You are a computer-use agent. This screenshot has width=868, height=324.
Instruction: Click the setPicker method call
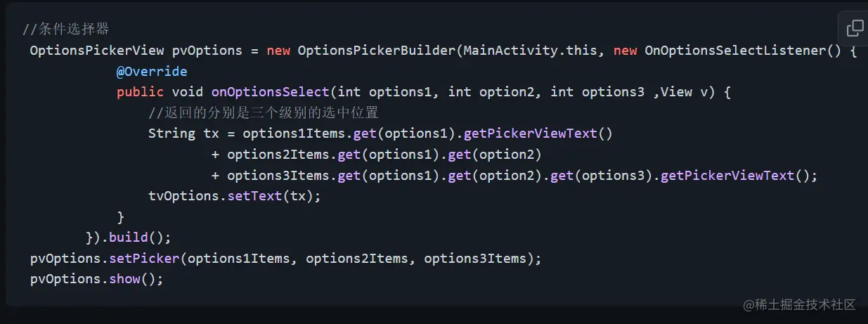144,258
